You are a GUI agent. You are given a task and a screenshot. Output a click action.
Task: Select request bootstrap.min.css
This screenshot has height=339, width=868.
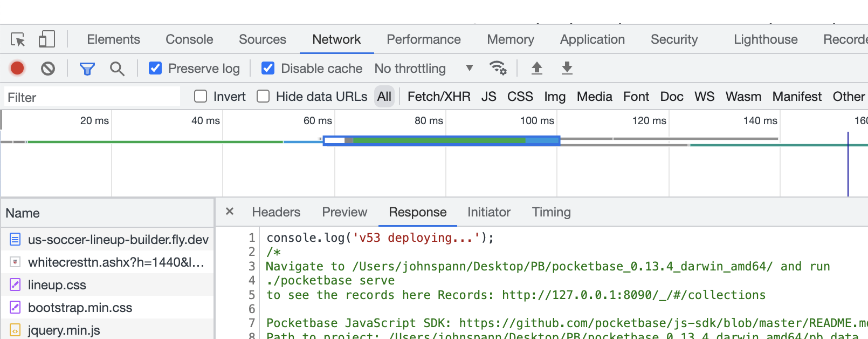click(x=107, y=307)
